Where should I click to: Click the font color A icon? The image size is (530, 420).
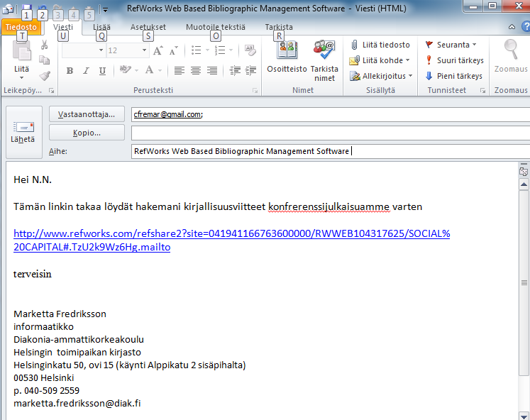click(x=149, y=70)
